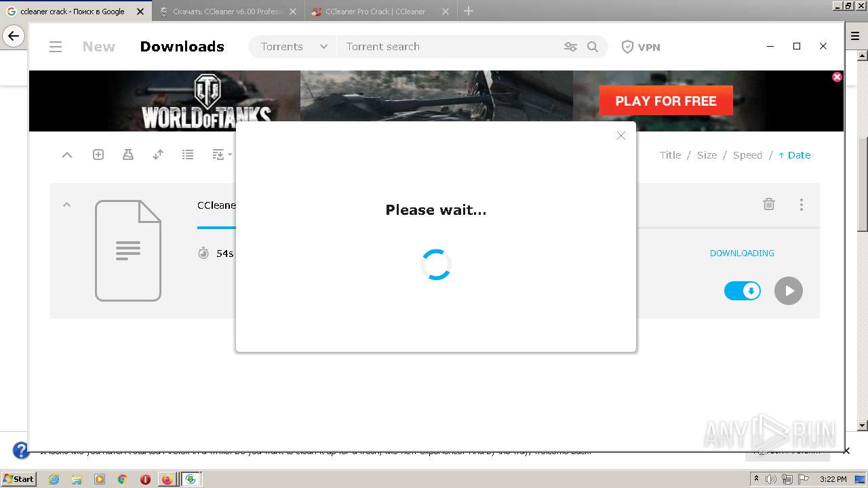Show hidden system tray icons

[756, 479]
